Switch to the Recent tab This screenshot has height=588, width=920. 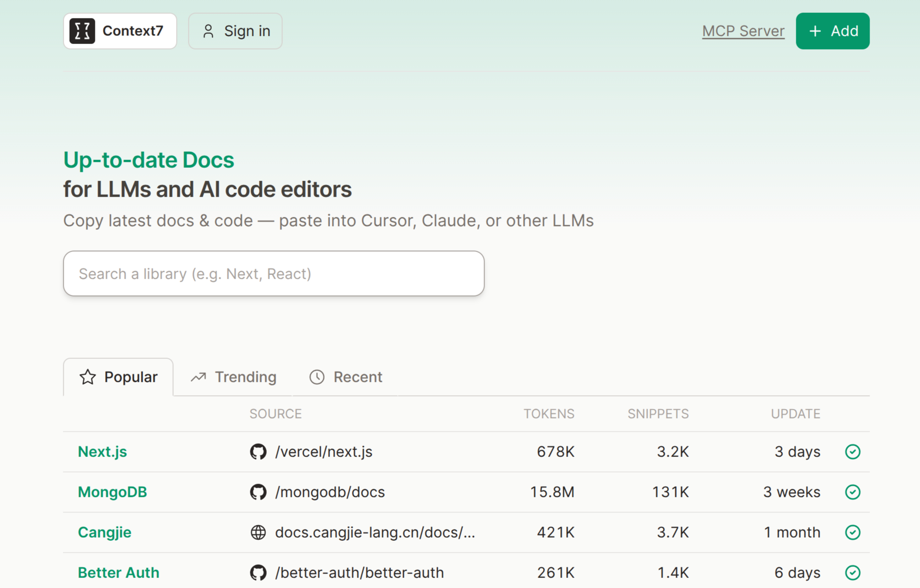click(x=346, y=377)
